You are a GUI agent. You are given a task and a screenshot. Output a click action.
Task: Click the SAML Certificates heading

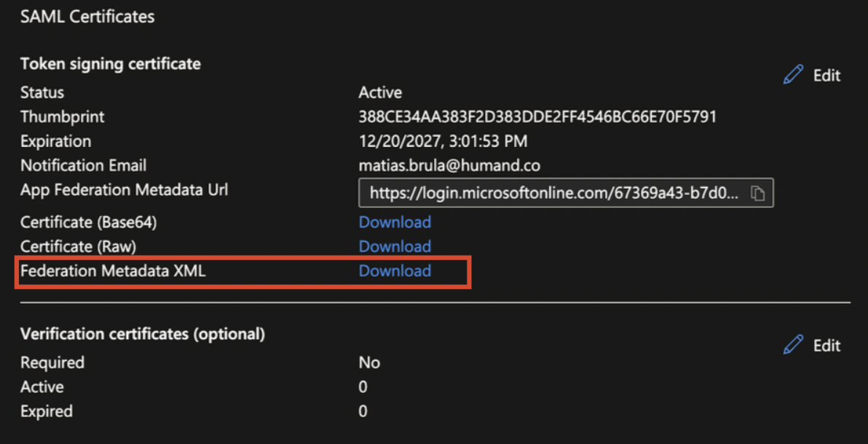coord(87,17)
